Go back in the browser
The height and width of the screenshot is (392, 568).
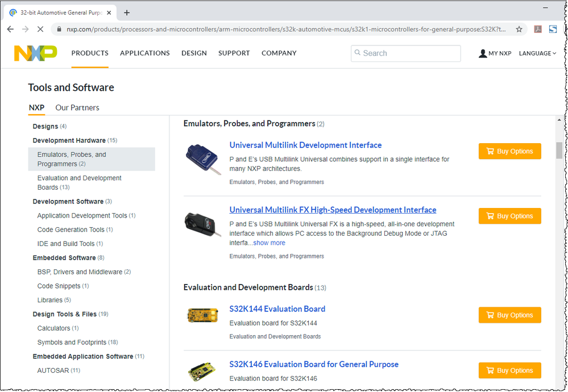[x=10, y=29]
